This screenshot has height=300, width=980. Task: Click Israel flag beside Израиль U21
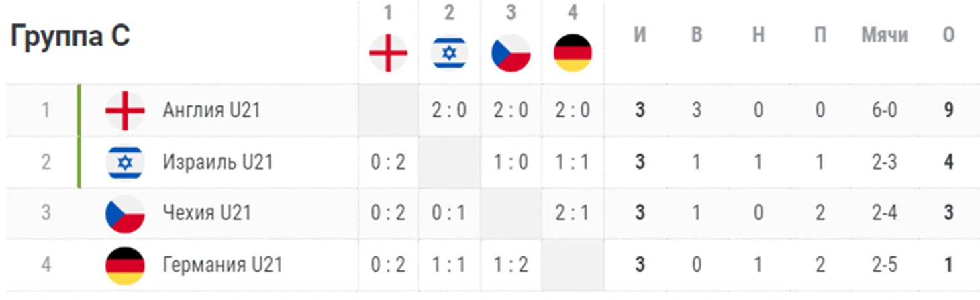(125, 162)
